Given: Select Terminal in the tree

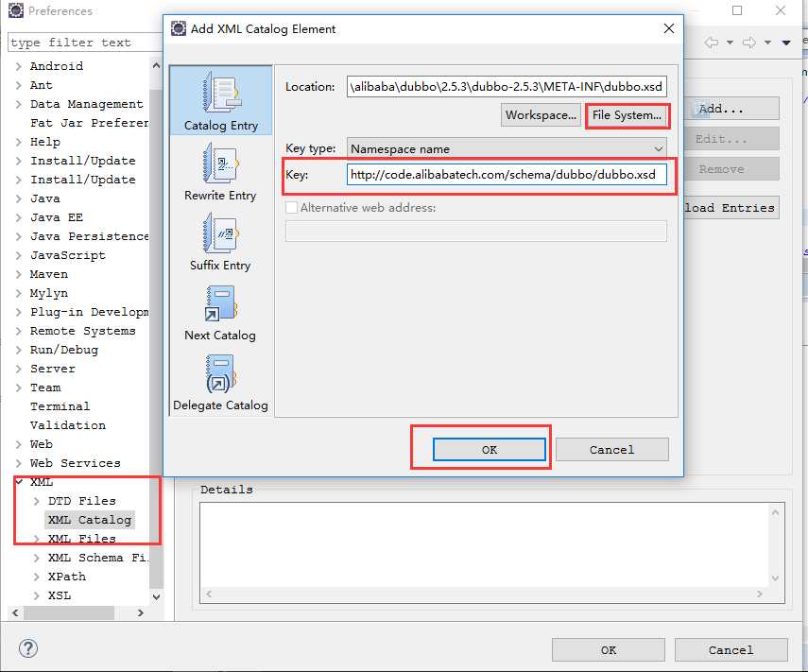Looking at the screenshot, I should click(60, 406).
